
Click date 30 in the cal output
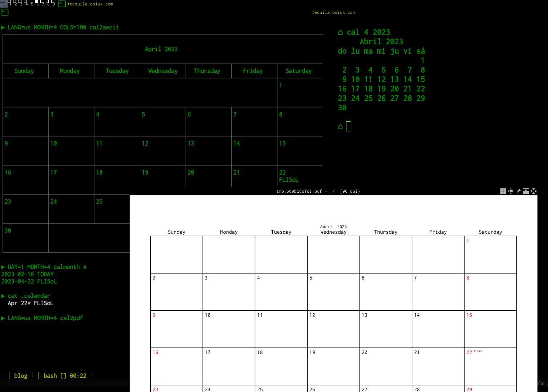click(x=342, y=108)
